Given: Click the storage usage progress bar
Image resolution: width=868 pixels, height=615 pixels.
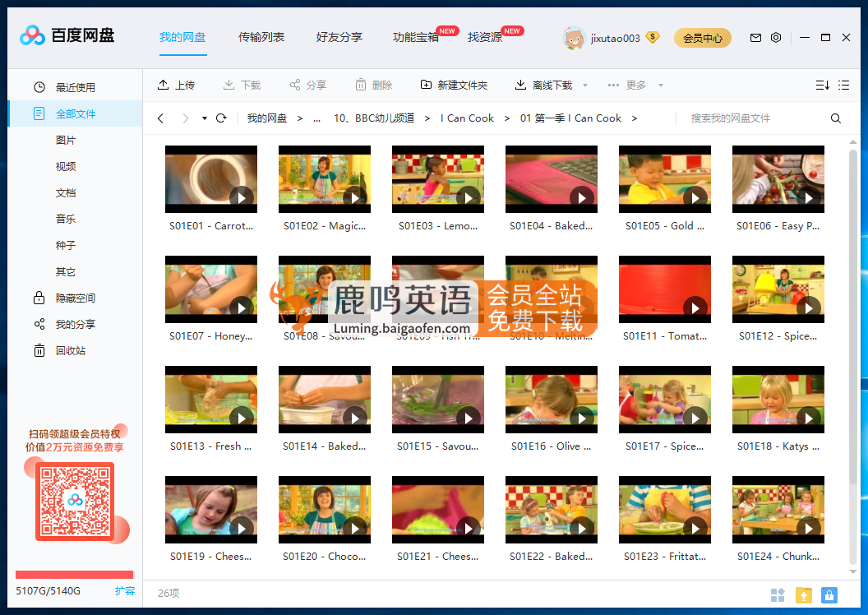Looking at the screenshot, I should [x=74, y=576].
